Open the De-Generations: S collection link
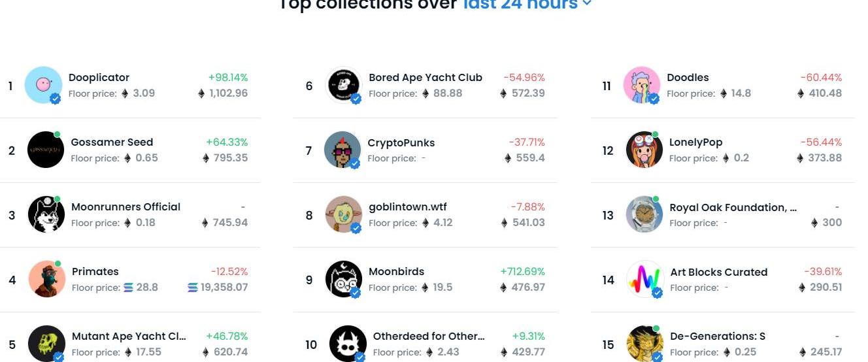The image size is (868, 362). (x=718, y=337)
